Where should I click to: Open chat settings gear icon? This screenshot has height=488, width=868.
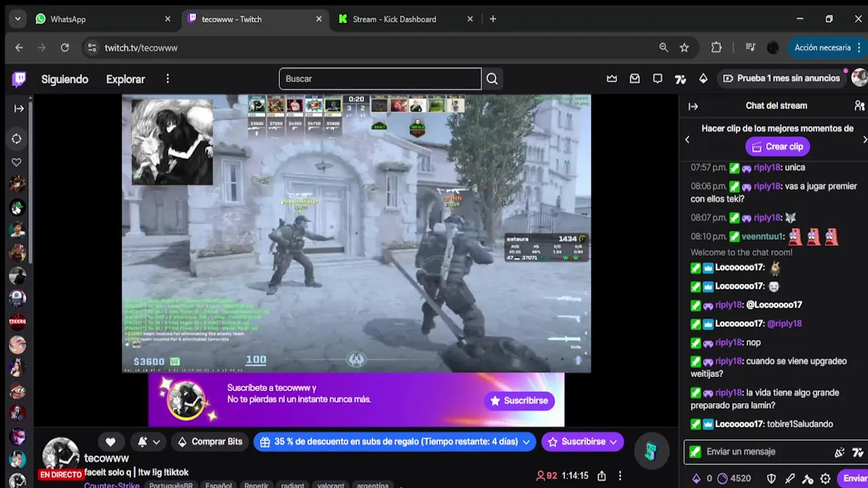pos(825,479)
